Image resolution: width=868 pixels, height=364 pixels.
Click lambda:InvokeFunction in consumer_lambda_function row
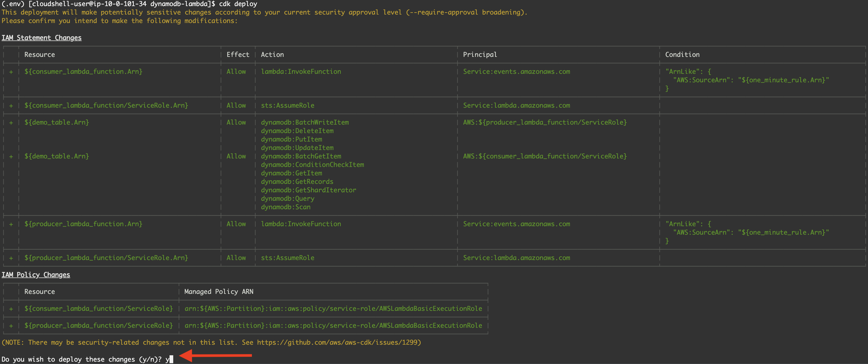pos(301,72)
